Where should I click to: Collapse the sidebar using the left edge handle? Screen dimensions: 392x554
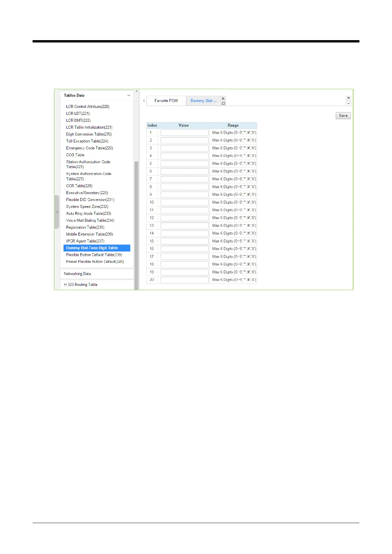57,212
